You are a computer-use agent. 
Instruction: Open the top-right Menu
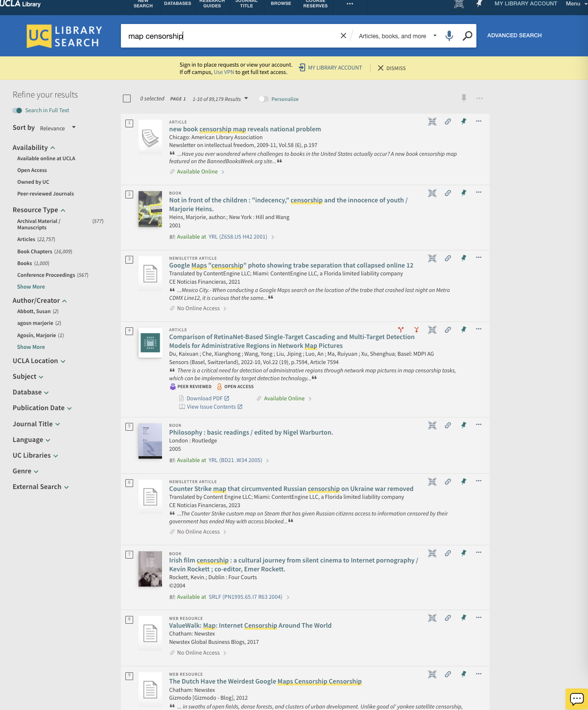[575, 3]
